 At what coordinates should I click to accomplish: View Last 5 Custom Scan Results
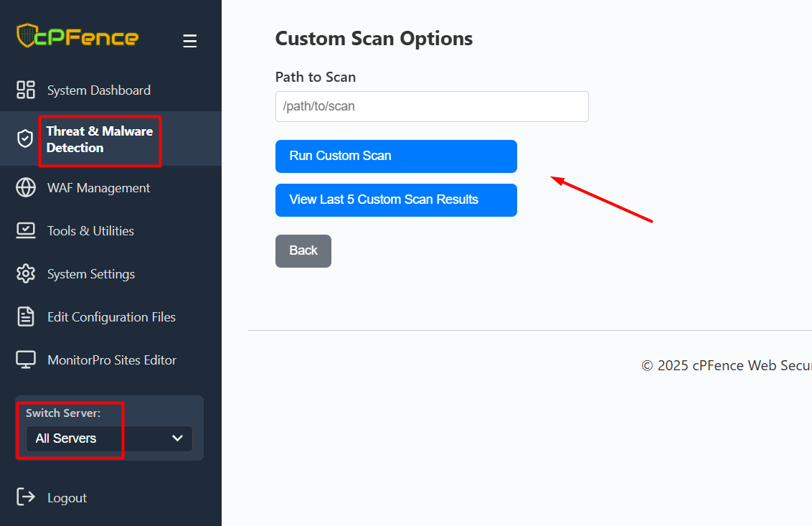coord(396,200)
